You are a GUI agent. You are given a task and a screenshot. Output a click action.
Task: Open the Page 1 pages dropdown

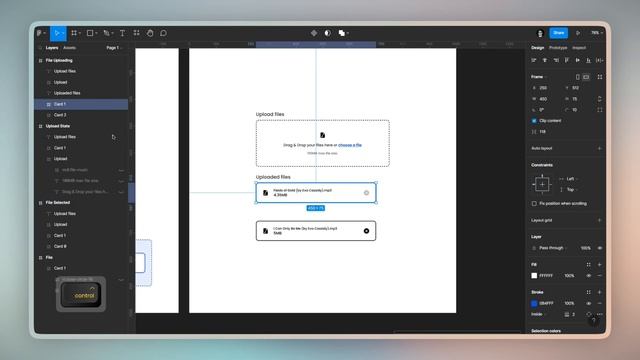[114, 48]
